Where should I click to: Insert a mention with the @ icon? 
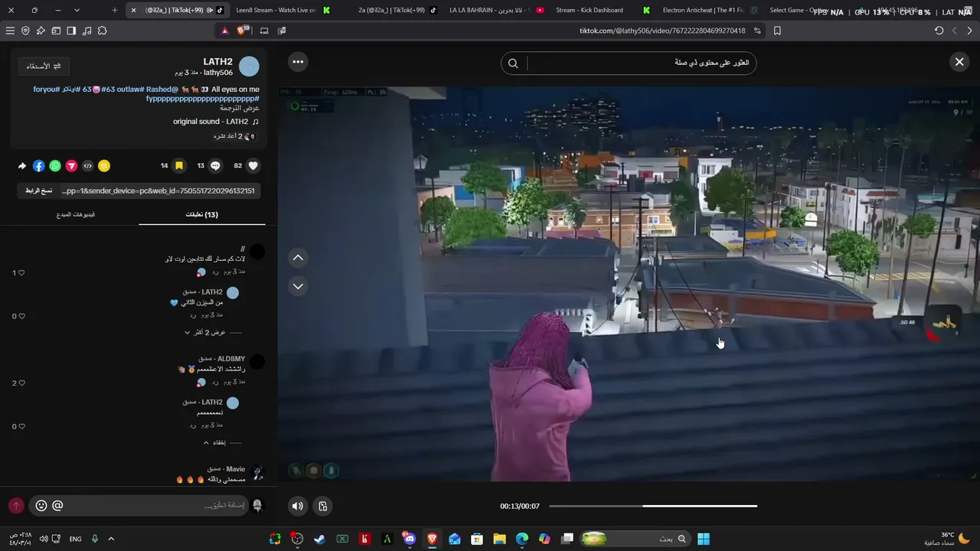pyautogui.click(x=57, y=505)
